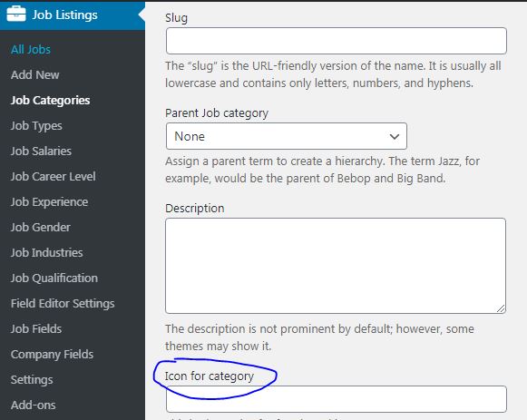
Task: Go to Job Categories menu item
Action: coord(51,100)
